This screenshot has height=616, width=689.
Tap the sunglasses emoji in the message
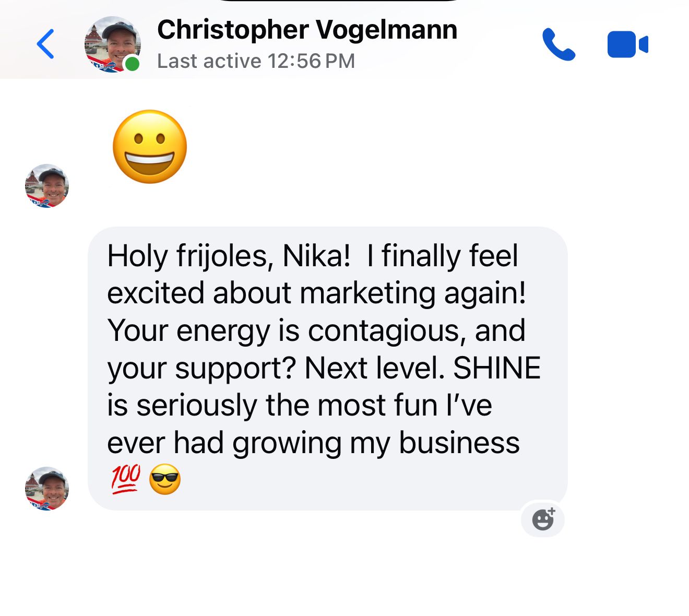165,479
